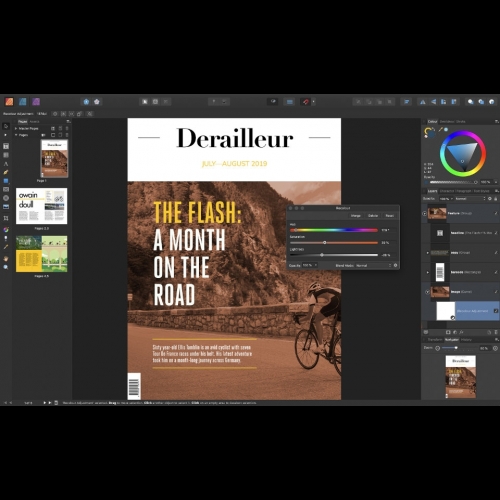
Task: Select the View (hand) tool
Action: coord(6,258)
